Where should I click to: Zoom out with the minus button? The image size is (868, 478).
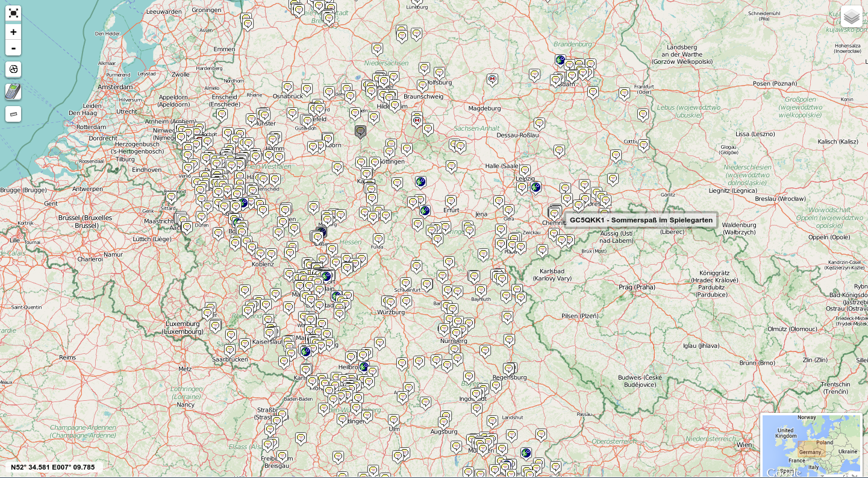[x=13, y=48]
